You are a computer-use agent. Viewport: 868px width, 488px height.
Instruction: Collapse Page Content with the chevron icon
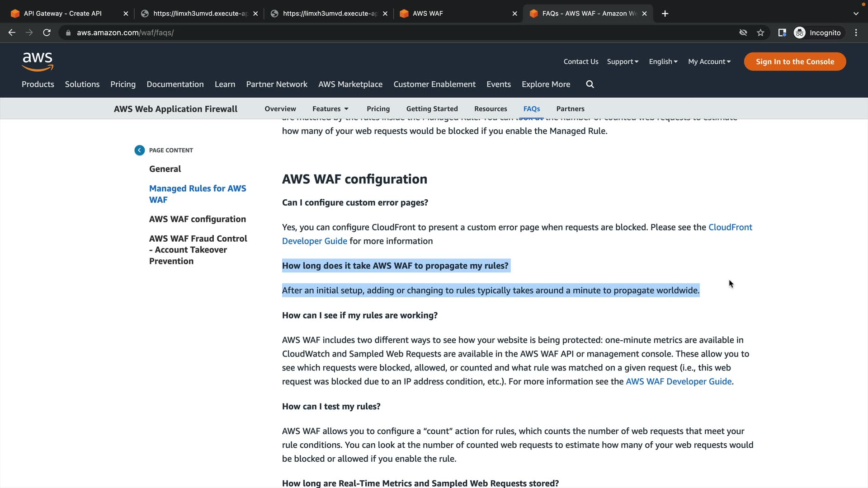139,150
